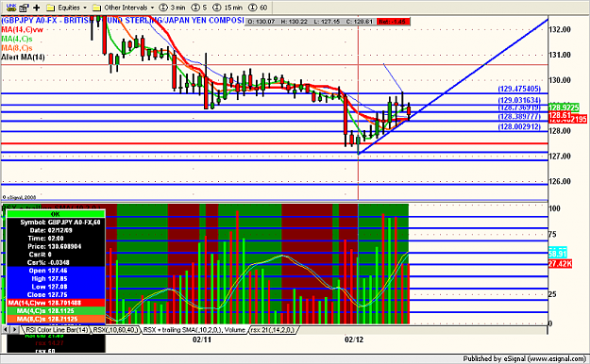Click the orange MA(8,C)s 128.71125 row
The width and height of the screenshot is (590, 364).
[56, 319]
